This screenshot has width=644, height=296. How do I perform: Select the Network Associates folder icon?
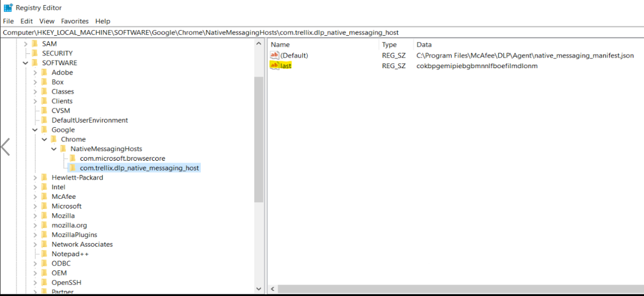44,244
